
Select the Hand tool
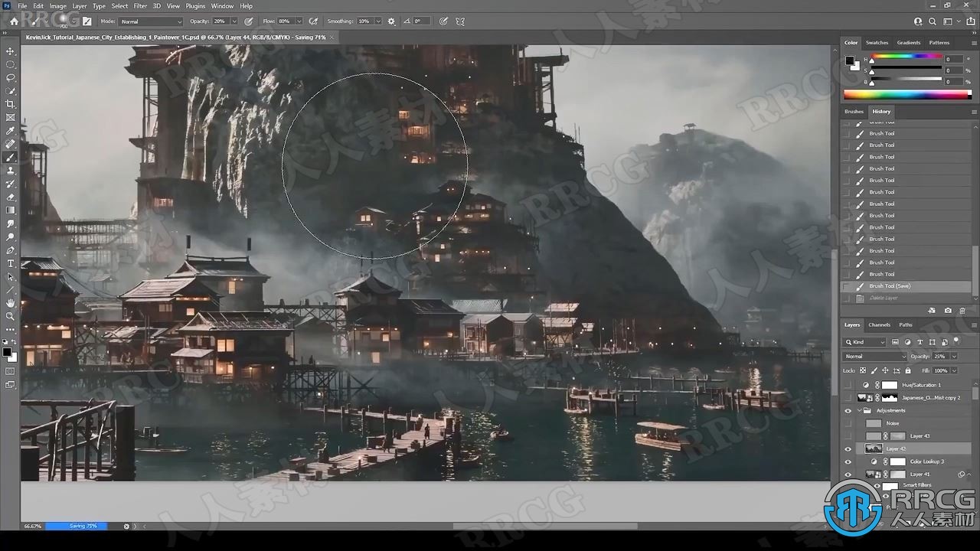click(10, 303)
